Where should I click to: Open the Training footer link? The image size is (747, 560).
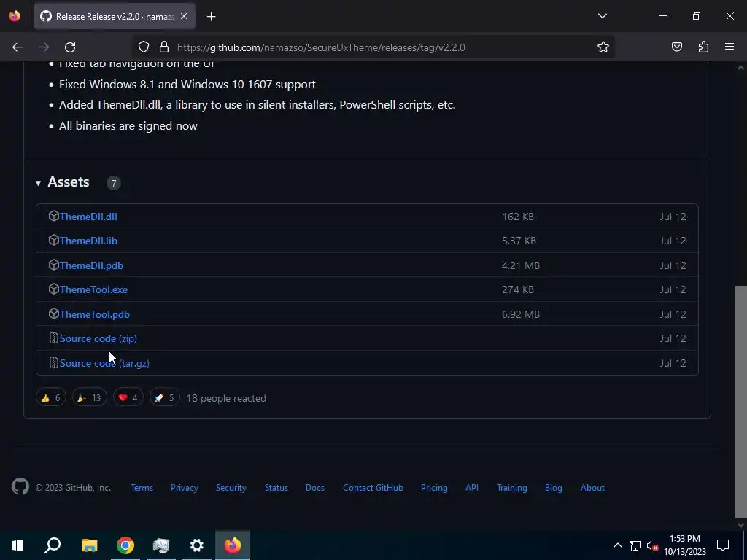click(511, 488)
